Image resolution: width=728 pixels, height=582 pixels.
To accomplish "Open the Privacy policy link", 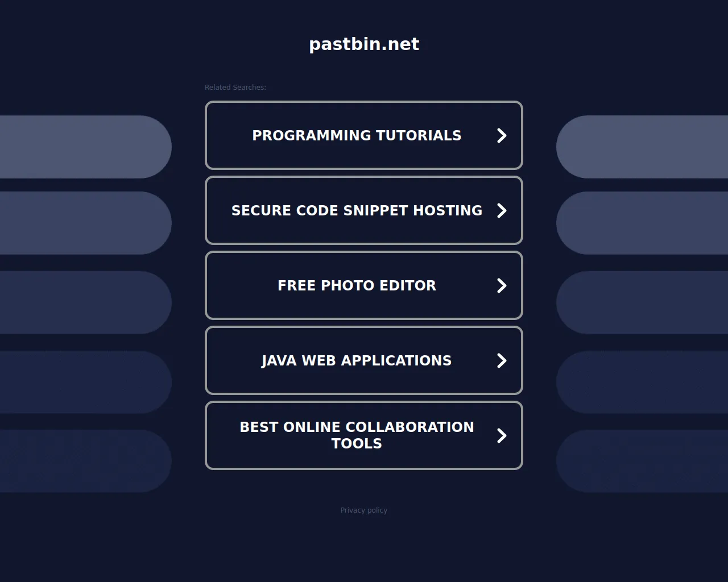I will (x=363, y=510).
